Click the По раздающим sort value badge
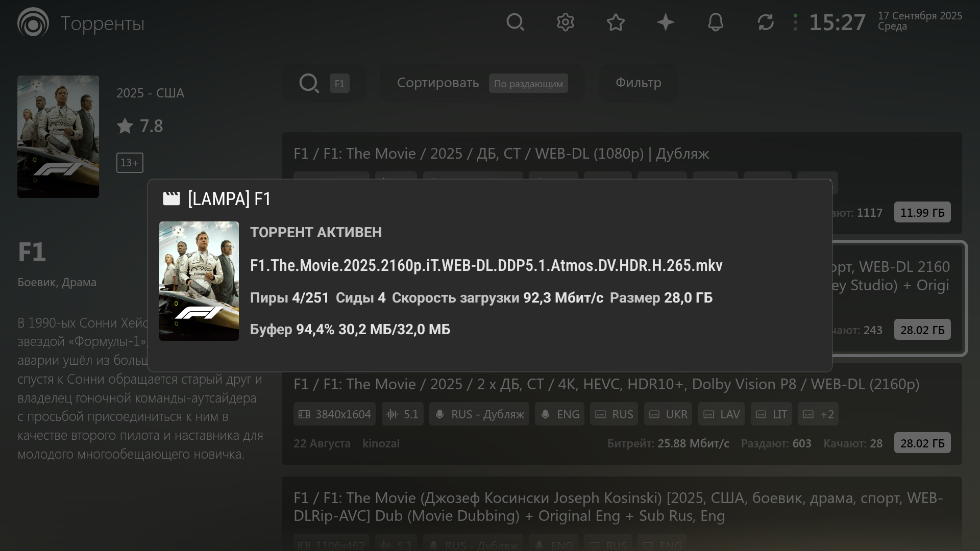 (x=528, y=84)
